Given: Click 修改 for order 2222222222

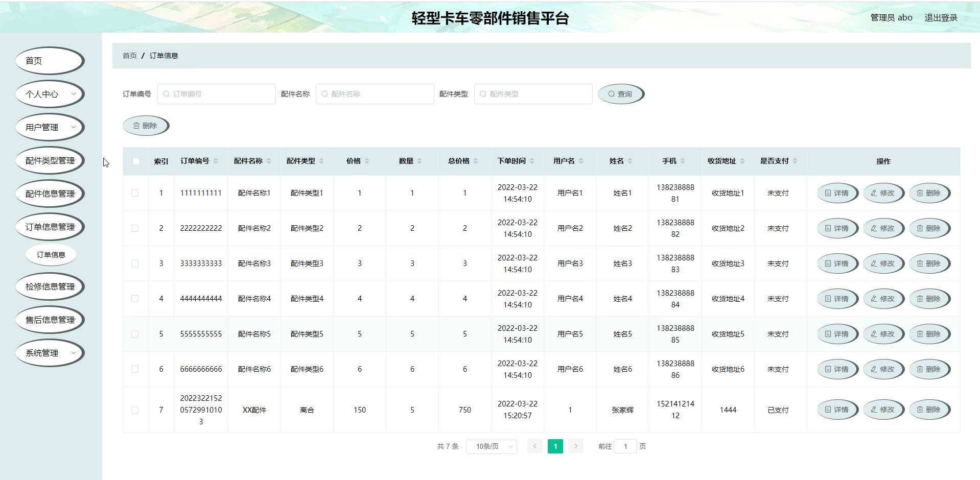Looking at the screenshot, I should (882, 228).
